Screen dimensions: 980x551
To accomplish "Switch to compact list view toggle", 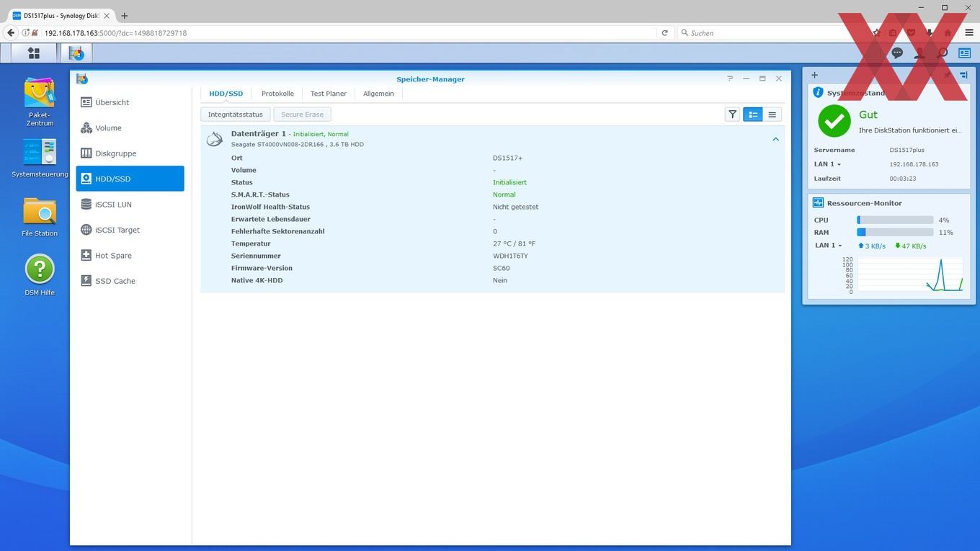I will [772, 115].
